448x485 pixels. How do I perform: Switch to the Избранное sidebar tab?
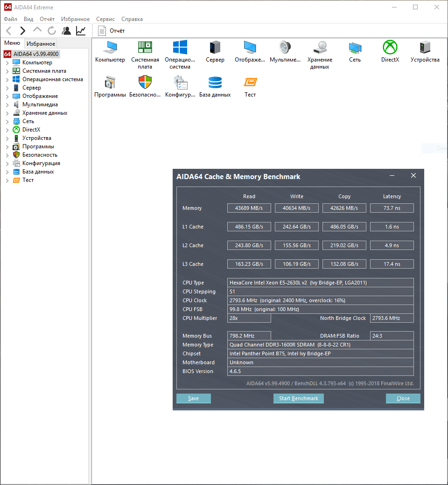pos(41,44)
